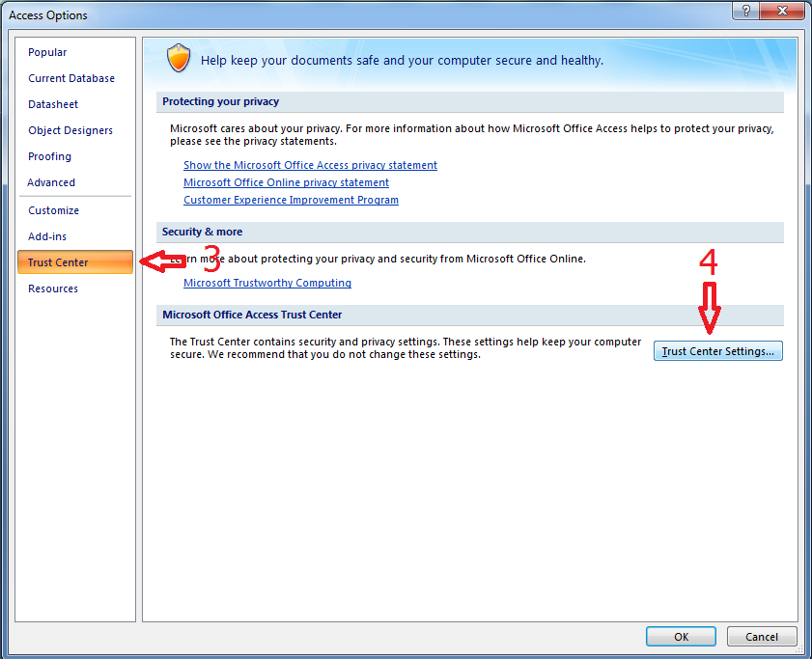Click the 'Microsoft cares about your privacy' paragraph

tap(472, 134)
